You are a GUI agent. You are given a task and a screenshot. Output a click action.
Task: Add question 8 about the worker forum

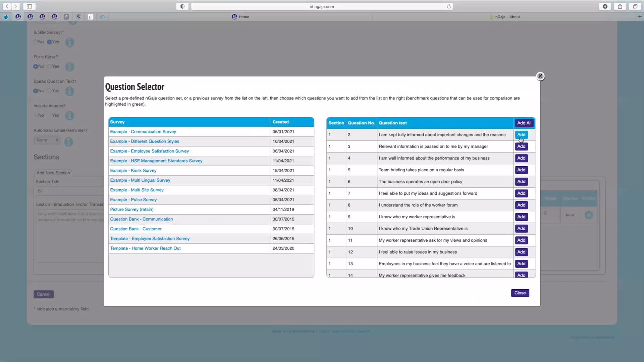point(521,205)
